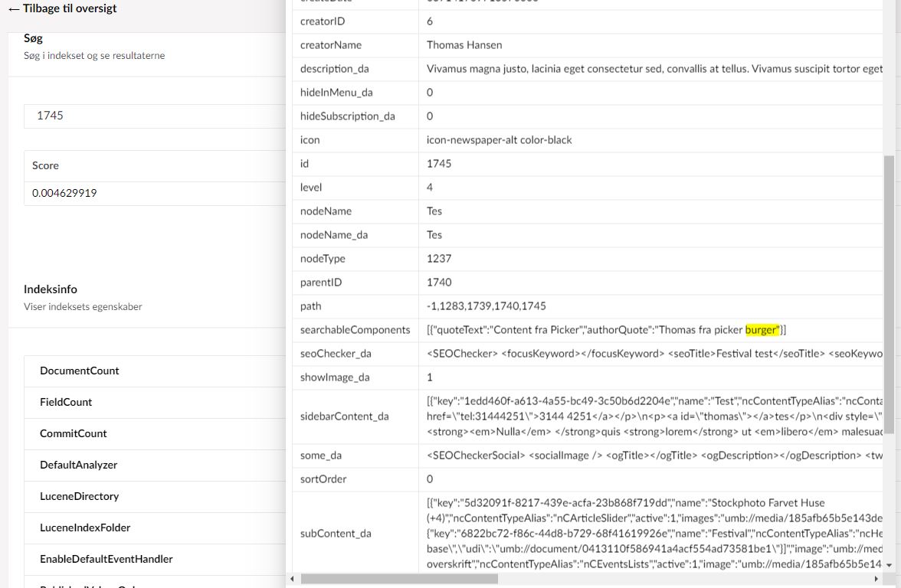901x588 pixels.
Task: Click the FieldCount property row
Action: point(66,402)
